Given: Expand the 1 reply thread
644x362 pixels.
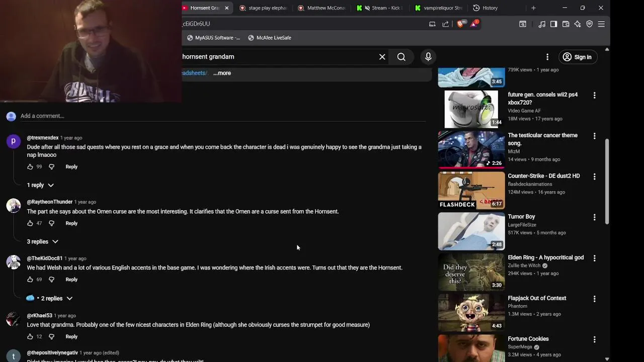Looking at the screenshot, I should click(40, 185).
